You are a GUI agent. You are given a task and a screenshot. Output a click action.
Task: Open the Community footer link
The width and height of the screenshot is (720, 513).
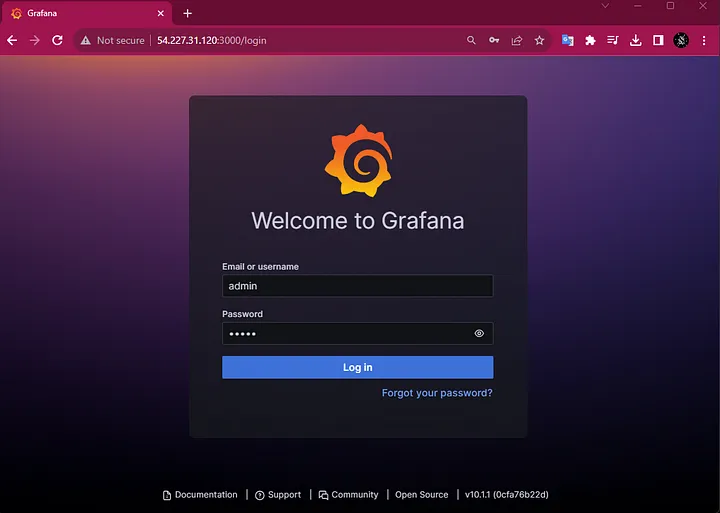[349, 495]
